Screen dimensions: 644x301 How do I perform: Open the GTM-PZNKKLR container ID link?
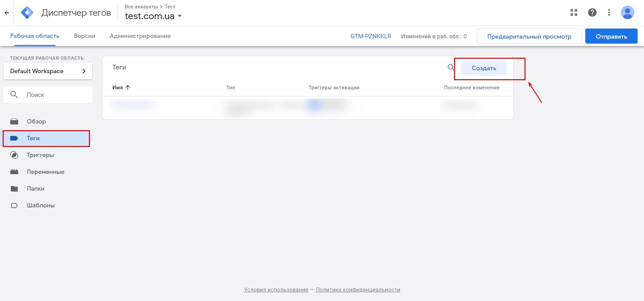click(370, 36)
